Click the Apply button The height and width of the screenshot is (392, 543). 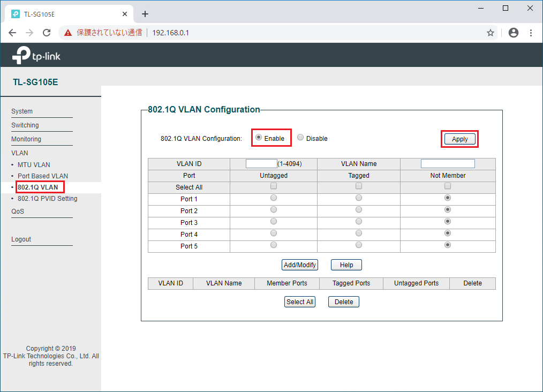[x=459, y=139]
